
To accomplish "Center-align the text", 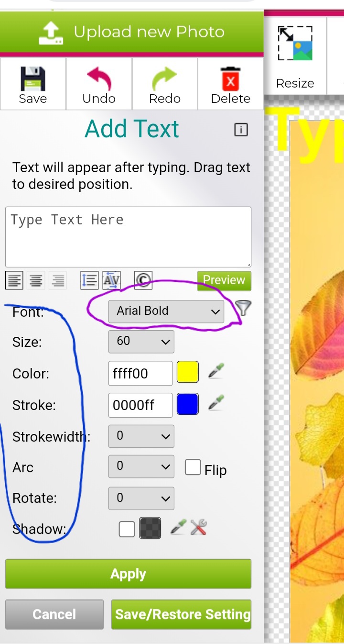I will click(36, 280).
